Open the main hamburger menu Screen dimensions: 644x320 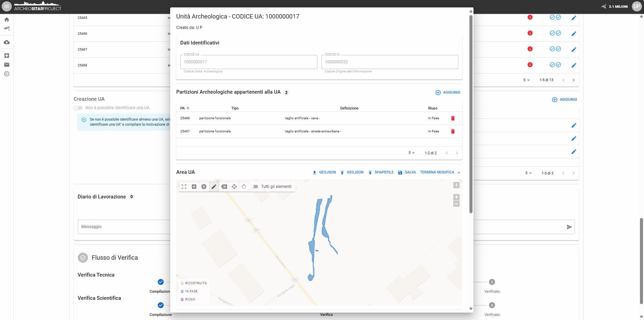pyautogui.click(x=7, y=6)
